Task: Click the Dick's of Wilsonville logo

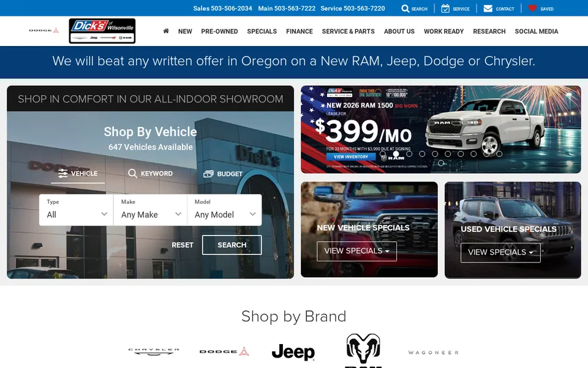Action: pos(102,31)
